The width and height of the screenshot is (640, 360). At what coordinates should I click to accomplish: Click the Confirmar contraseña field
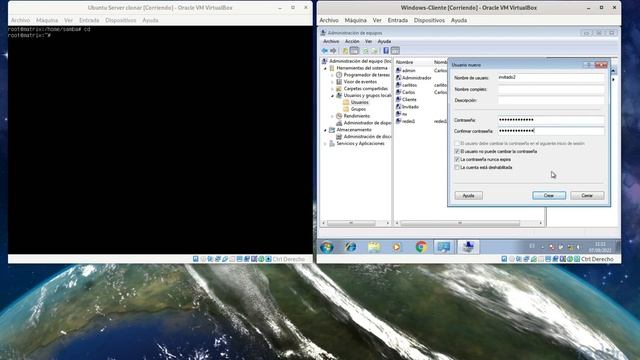tap(551, 131)
